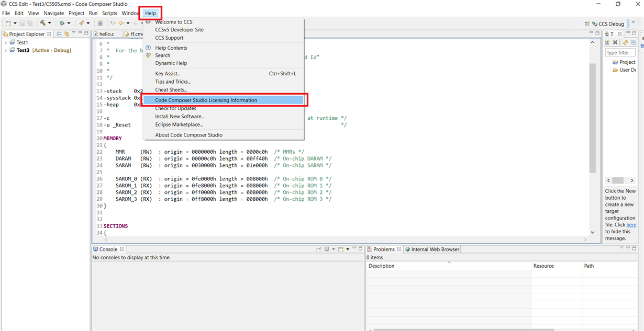
Task: Choose Check for Updates menu entry
Action: click(x=224, y=108)
